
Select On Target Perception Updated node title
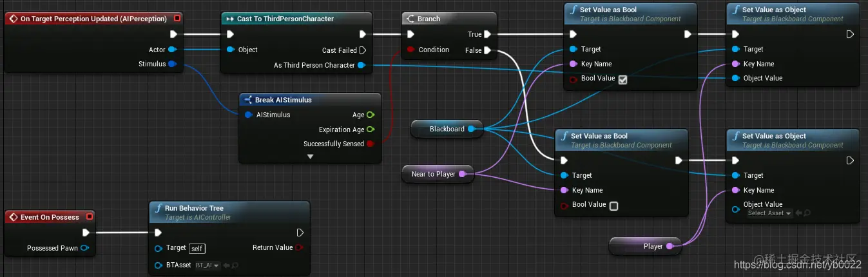coord(93,19)
